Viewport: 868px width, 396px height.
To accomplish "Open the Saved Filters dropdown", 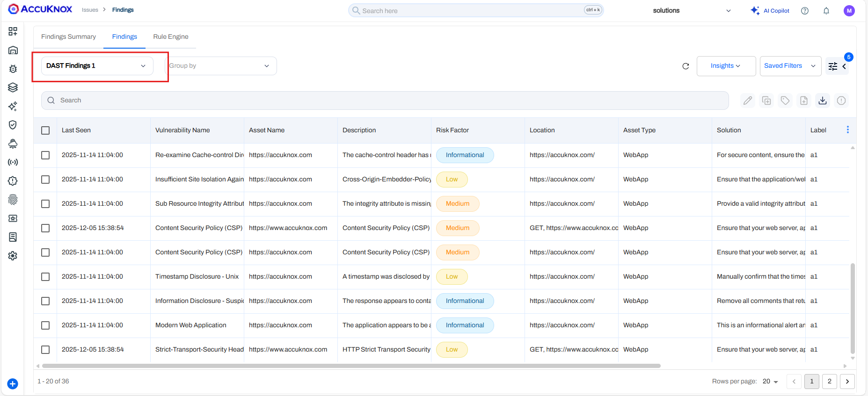I will point(790,66).
